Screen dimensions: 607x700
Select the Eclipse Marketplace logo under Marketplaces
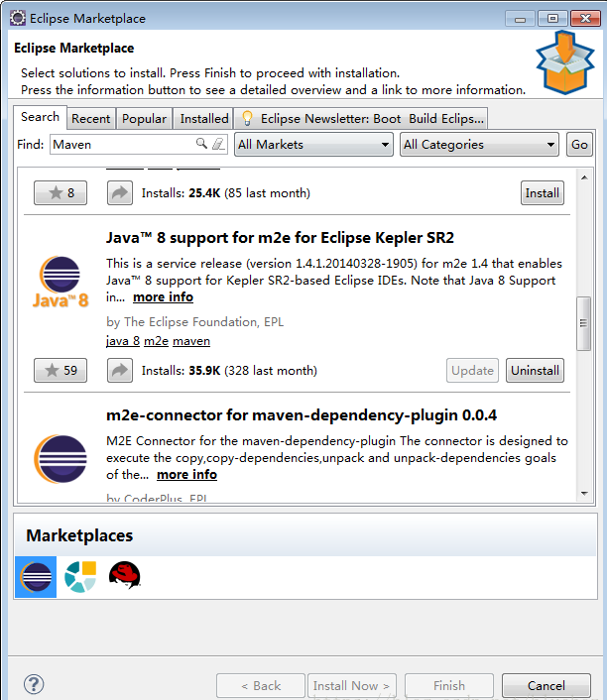(36, 577)
